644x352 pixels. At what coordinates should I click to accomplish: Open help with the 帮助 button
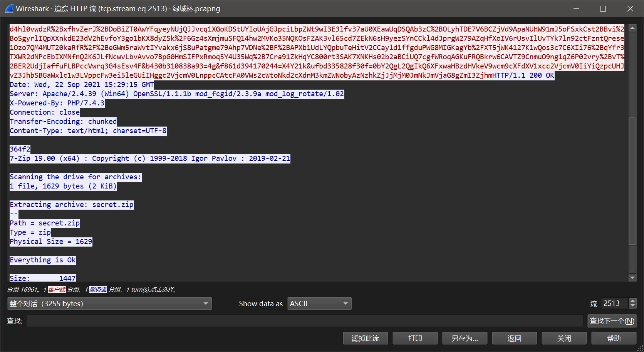click(x=614, y=338)
